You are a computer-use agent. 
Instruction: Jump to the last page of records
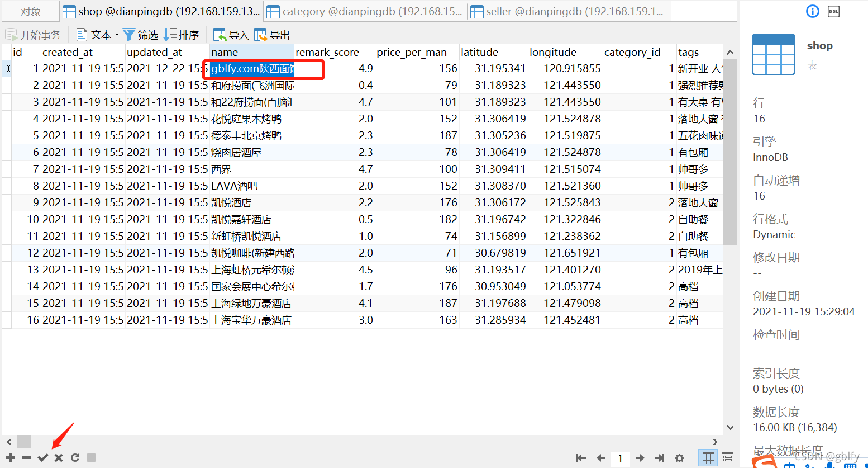(659, 458)
